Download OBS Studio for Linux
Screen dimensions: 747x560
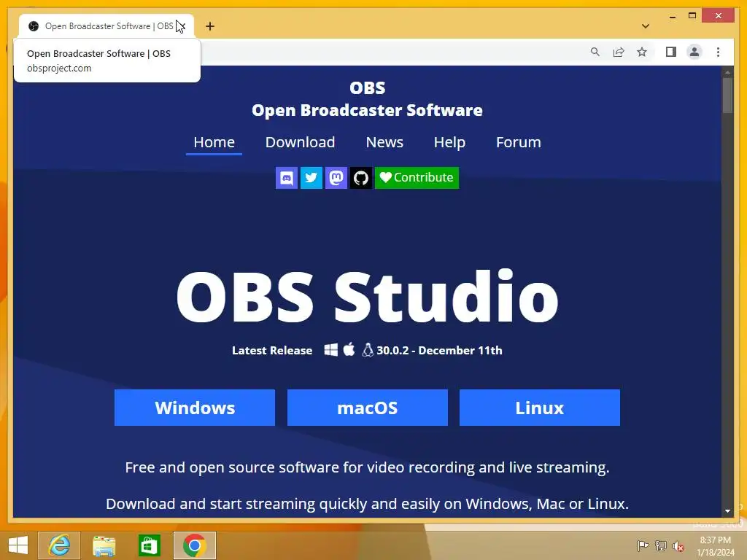(540, 408)
